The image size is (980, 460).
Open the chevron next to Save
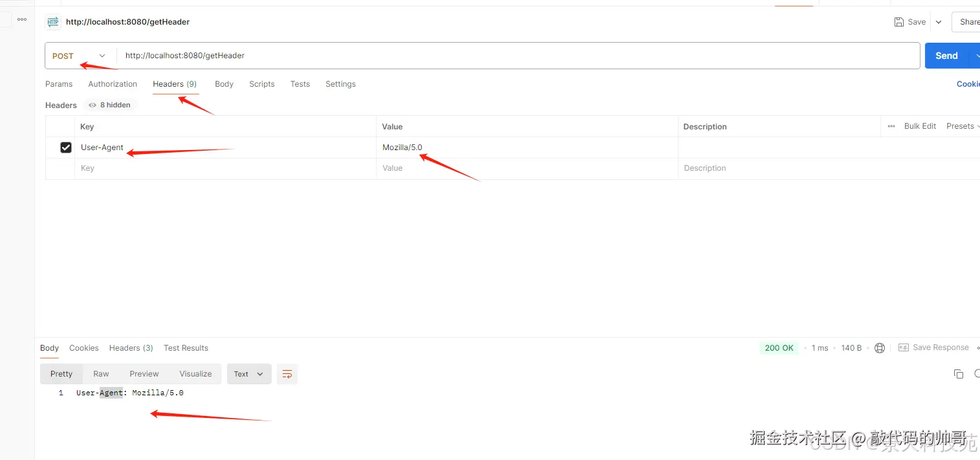pos(939,22)
